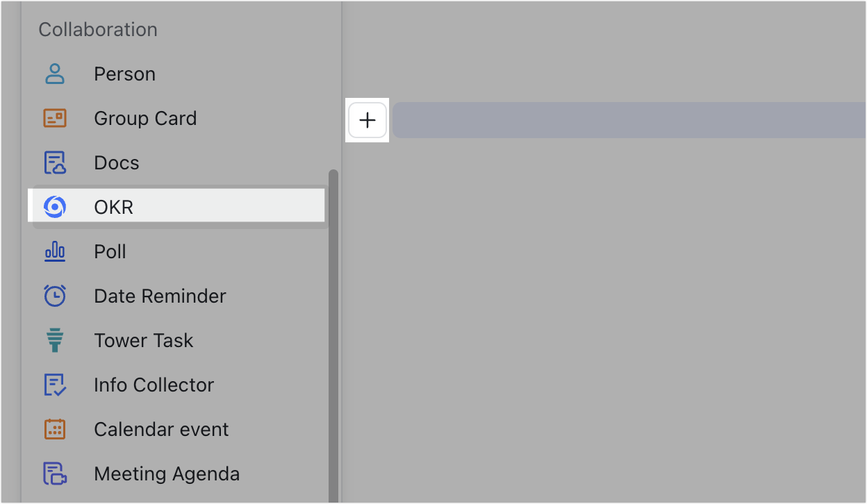Viewport: 867px width, 504px height.
Task: Select the Calendar event icon
Action: click(x=54, y=429)
